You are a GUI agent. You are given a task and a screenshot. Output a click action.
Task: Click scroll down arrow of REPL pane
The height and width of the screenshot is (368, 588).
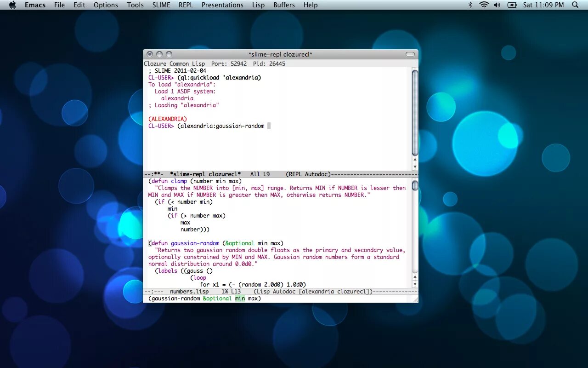pyautogui.click(x=415, y=167)
